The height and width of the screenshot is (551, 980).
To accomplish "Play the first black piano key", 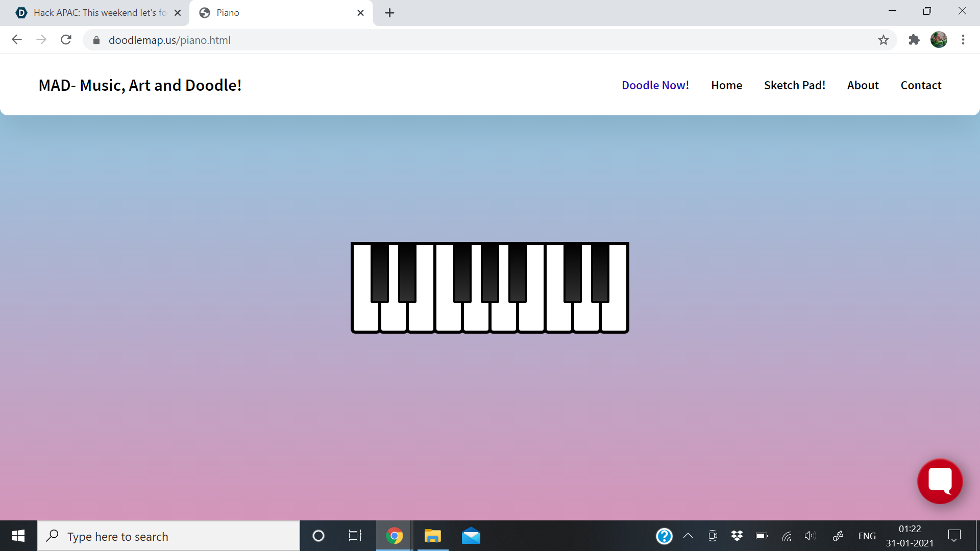I will (379, 273).
